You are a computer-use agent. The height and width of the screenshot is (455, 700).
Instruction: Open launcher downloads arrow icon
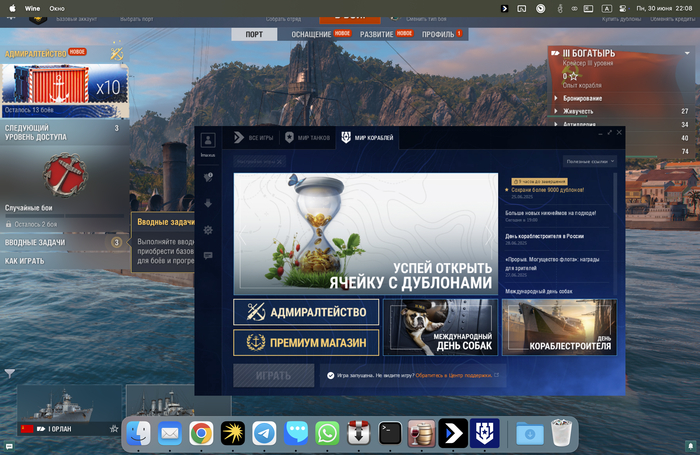(208, 204)
